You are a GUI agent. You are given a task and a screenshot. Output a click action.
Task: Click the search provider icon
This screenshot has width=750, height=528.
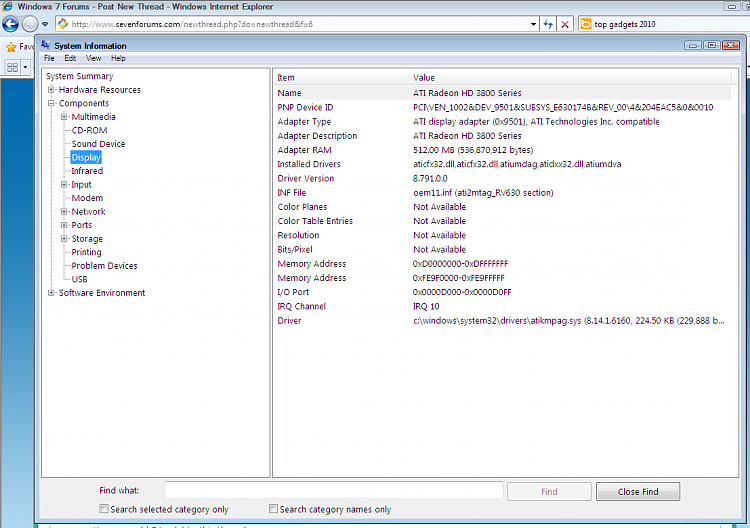[585, 24]
